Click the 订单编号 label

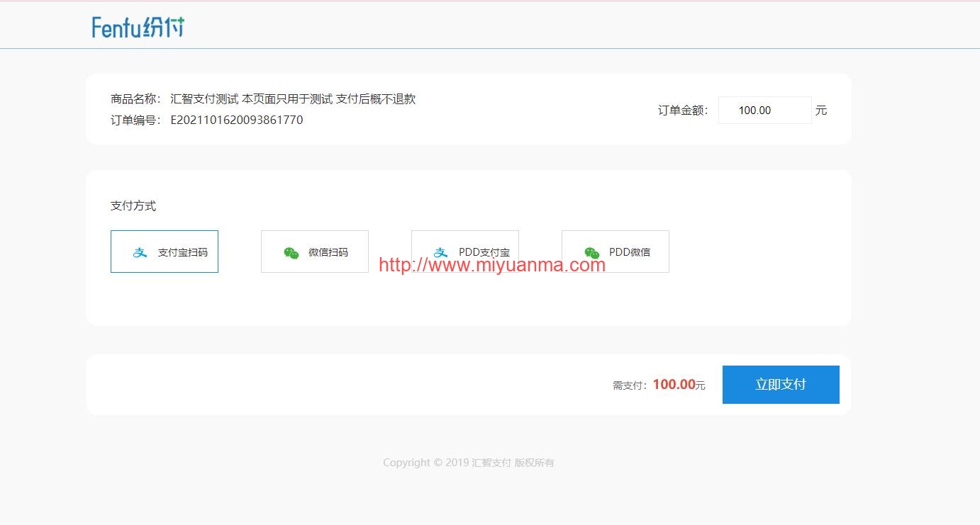click(136, 120)
